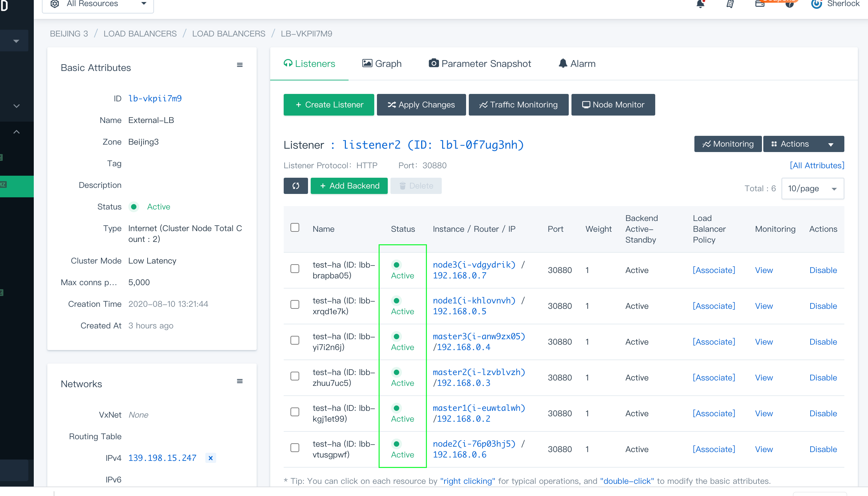Open the 10/page results dropdown
Image resolution: width=868 pixels, height=496 pixels.
coord(812,188)
